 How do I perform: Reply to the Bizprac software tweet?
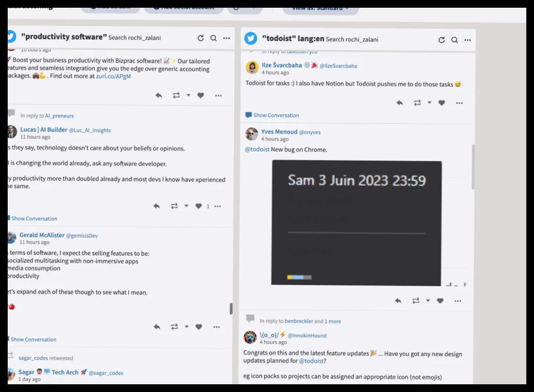click(159, 95)
